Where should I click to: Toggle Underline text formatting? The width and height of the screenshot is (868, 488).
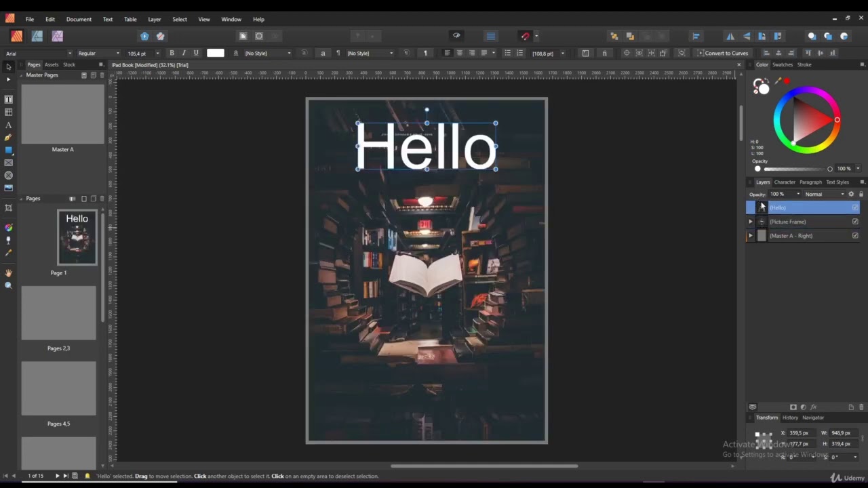tap(196, 53)
